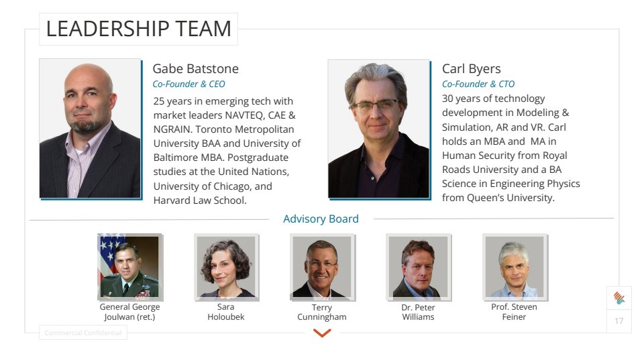Click the Carl Byers name heading
Image resolution: width=644 pixels, height=362 pixels.
[x=471, y=68]
